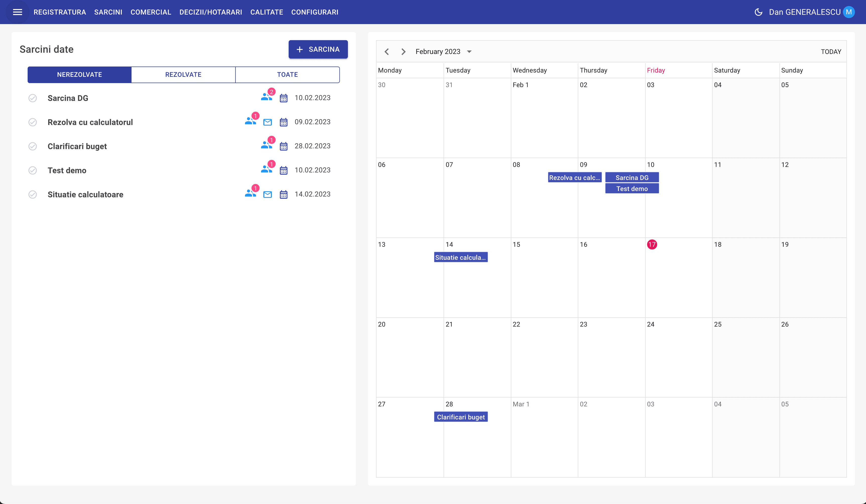Mark Situatie calculatoare task as done
Viewport: 866px width, 504px height.
(33, 195)
